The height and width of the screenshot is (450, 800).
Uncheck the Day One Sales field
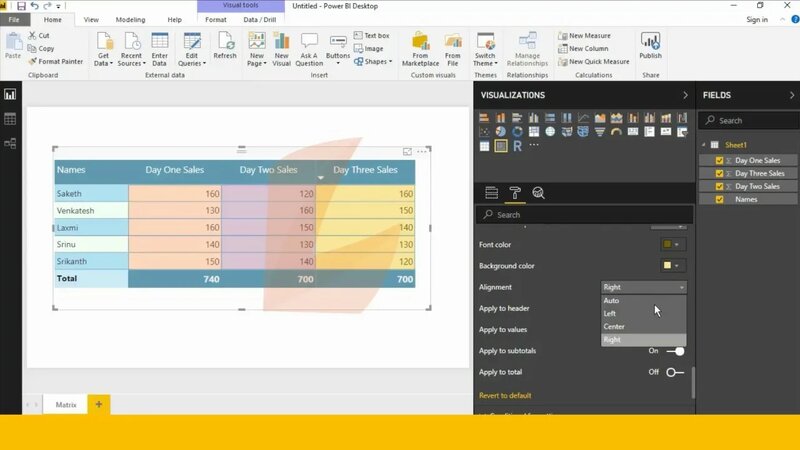click(x=719, y=160)
